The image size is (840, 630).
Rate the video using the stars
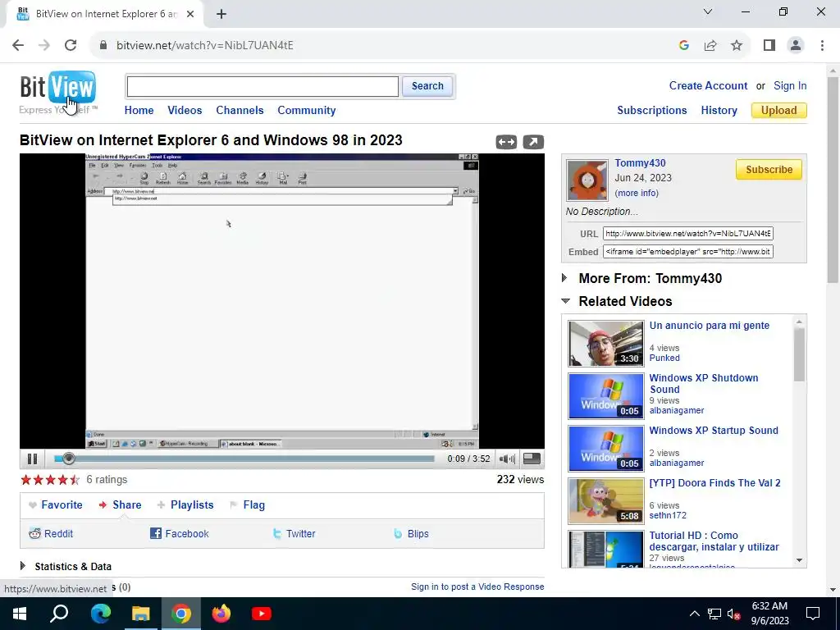click(50, 479)
